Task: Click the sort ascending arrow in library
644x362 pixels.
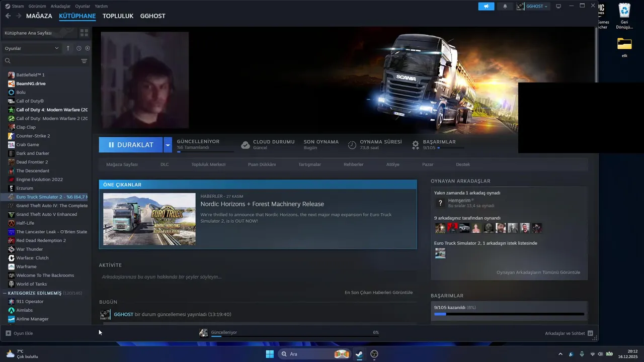Action: [x=68, y=48]
